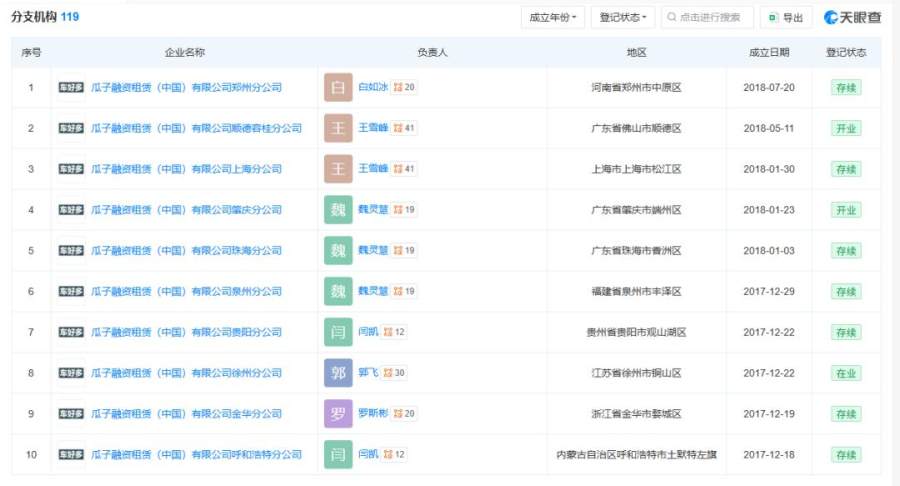The height and width of the screenshot is (486, 900).
Task: Click the 罗 avatar in row 9
Action: pyautogui.click(x=338, y=414)
